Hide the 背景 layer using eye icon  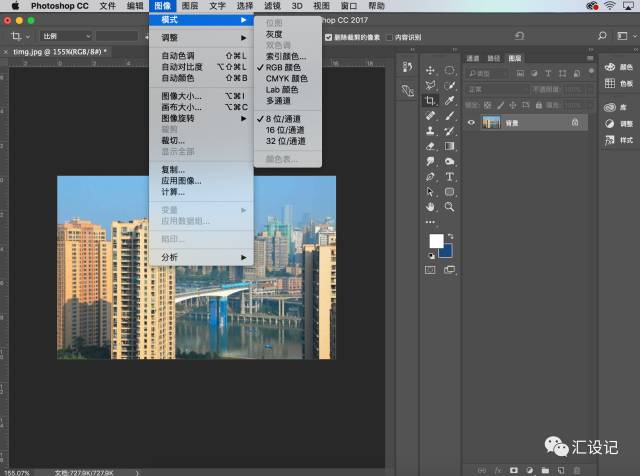tap(472, 122)
